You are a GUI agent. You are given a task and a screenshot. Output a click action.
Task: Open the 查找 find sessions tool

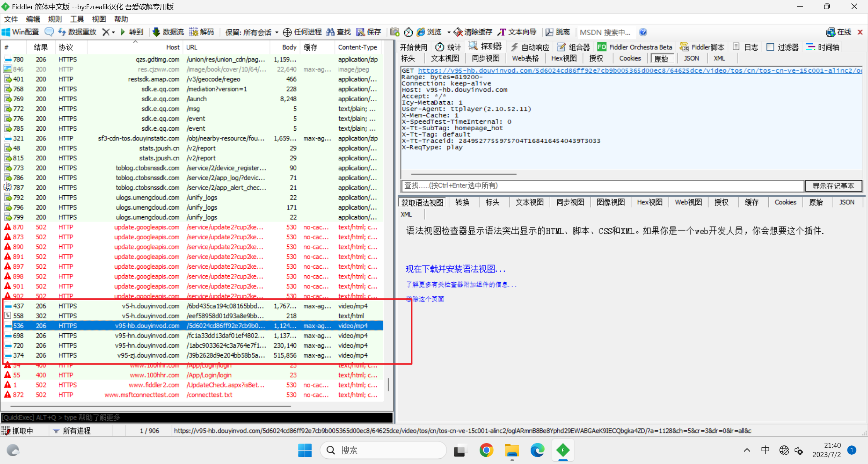coord(338,32)
